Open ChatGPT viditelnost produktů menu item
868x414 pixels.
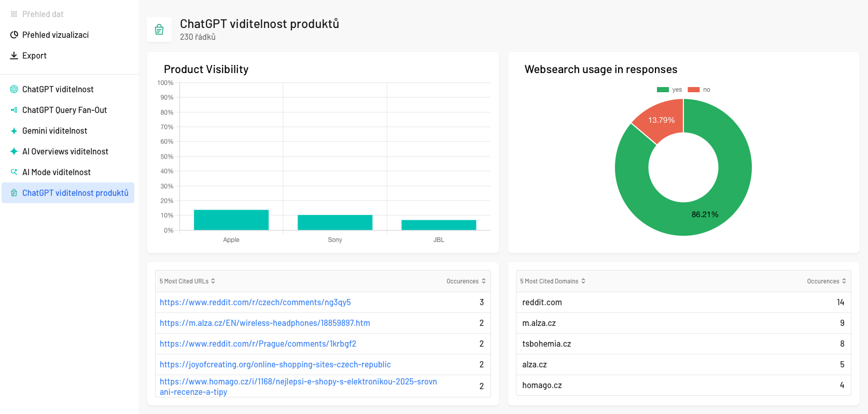75,193
